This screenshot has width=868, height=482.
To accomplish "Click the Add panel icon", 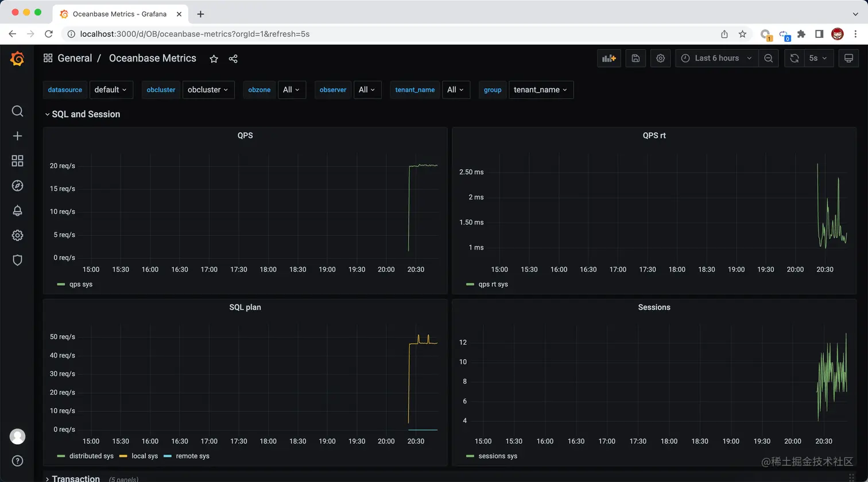I will 609,58.
